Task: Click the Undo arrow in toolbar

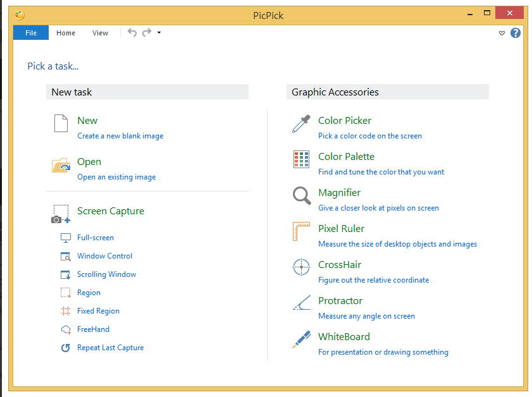Action: click(132, 32)
